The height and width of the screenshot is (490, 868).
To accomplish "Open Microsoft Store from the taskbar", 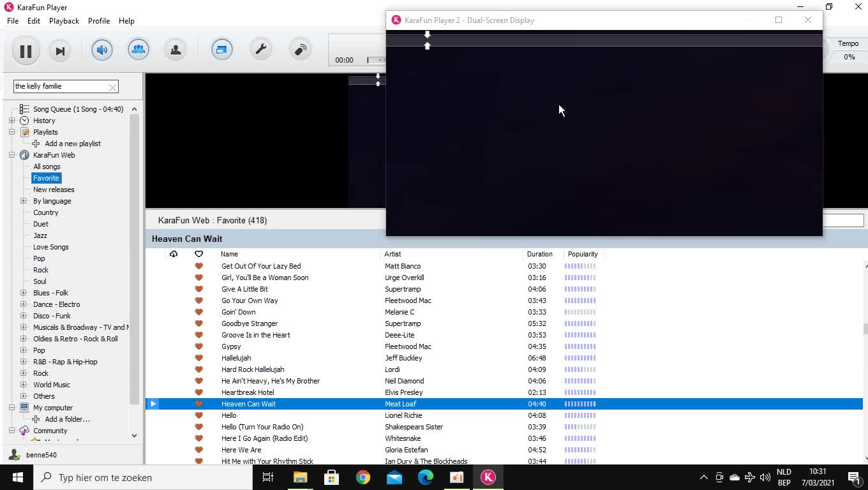I will click(331, 477).
